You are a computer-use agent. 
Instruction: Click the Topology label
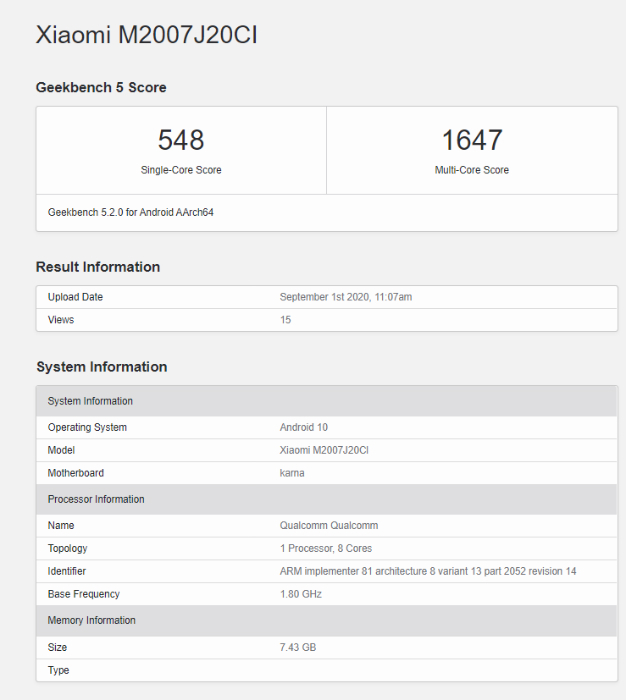click(x=67, y=548)
